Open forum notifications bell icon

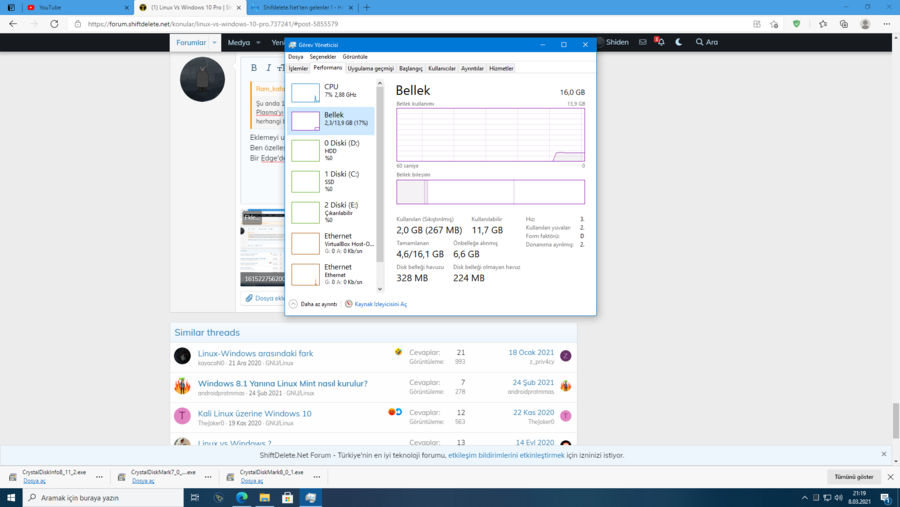click(661, 42)
